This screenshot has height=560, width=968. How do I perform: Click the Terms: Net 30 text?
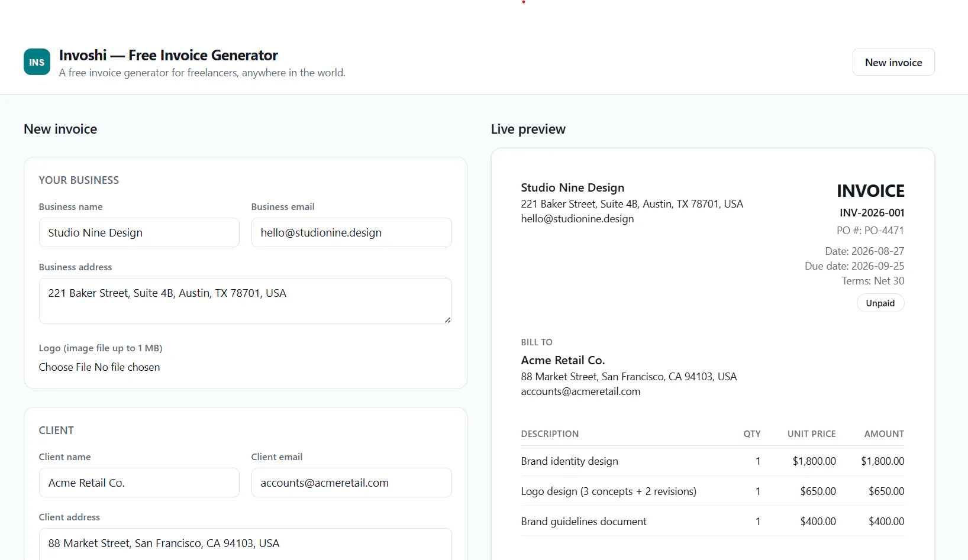tap(873, 281)
